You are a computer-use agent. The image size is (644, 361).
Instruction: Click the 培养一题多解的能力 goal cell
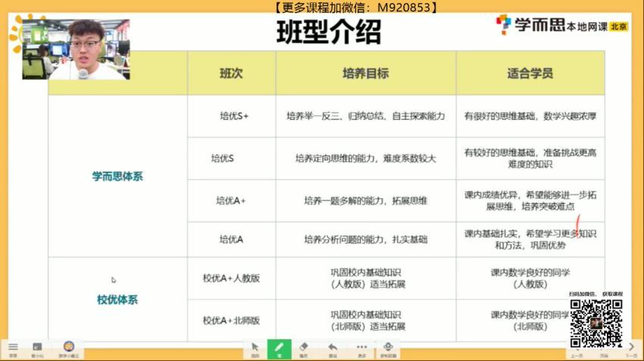pos(365,201)
